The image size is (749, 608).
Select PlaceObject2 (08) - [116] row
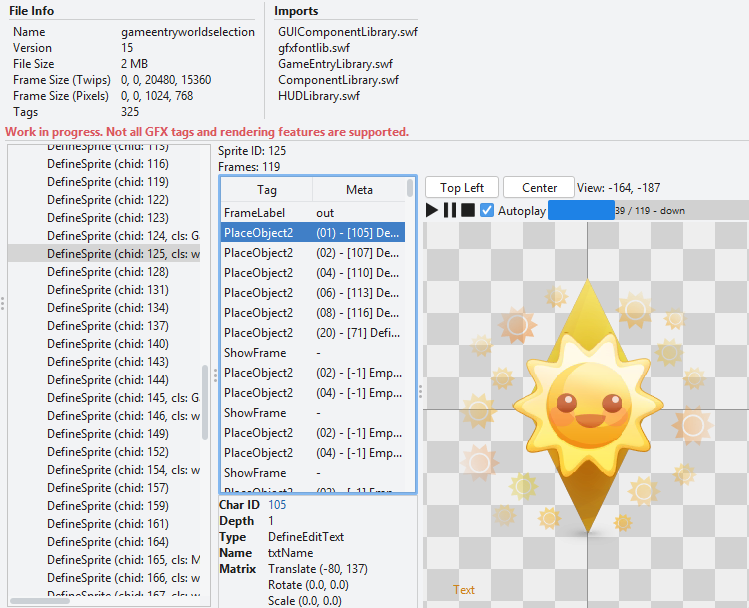tap(313, 313)
